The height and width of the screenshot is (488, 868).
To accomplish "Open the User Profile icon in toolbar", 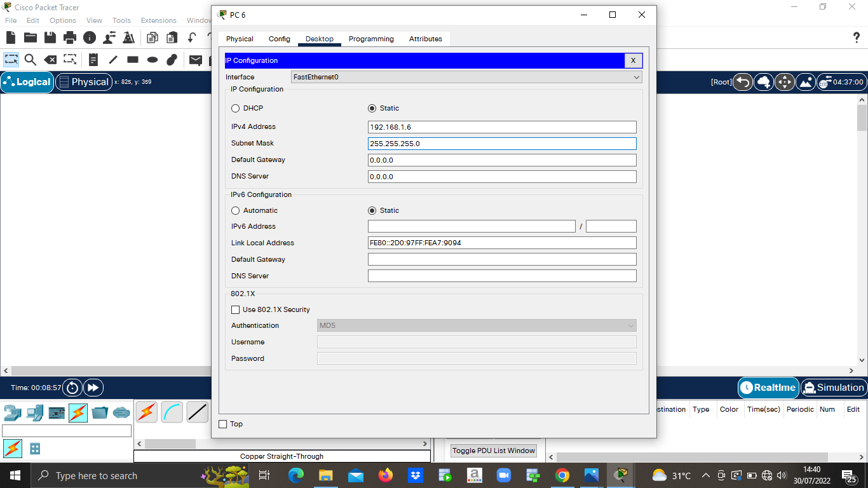I will 109,37.
